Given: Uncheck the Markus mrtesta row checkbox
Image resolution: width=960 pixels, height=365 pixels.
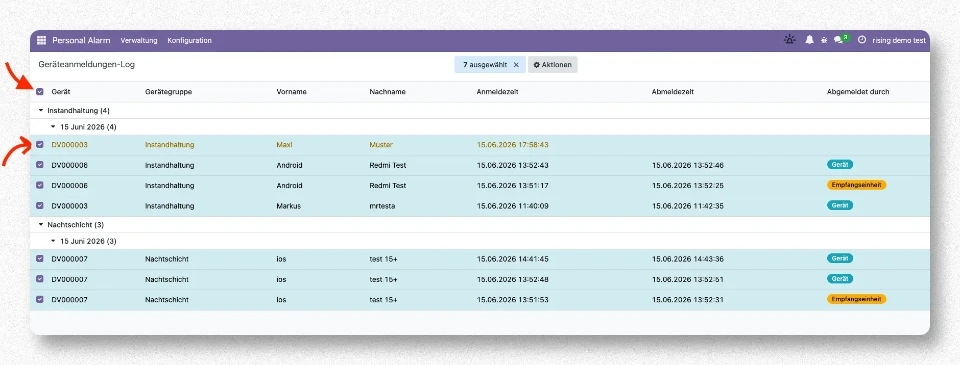Looking at the screenshot, I should tap(40, 206).
